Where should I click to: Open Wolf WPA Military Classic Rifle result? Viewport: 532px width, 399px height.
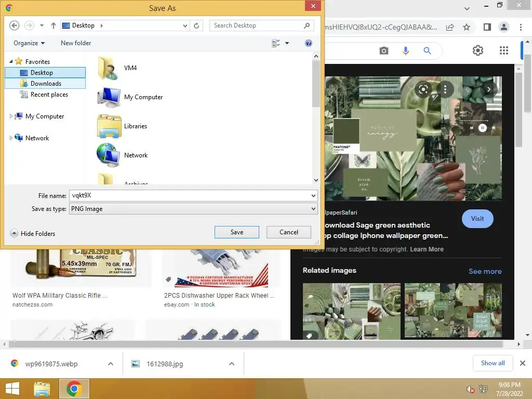(60, 296)
